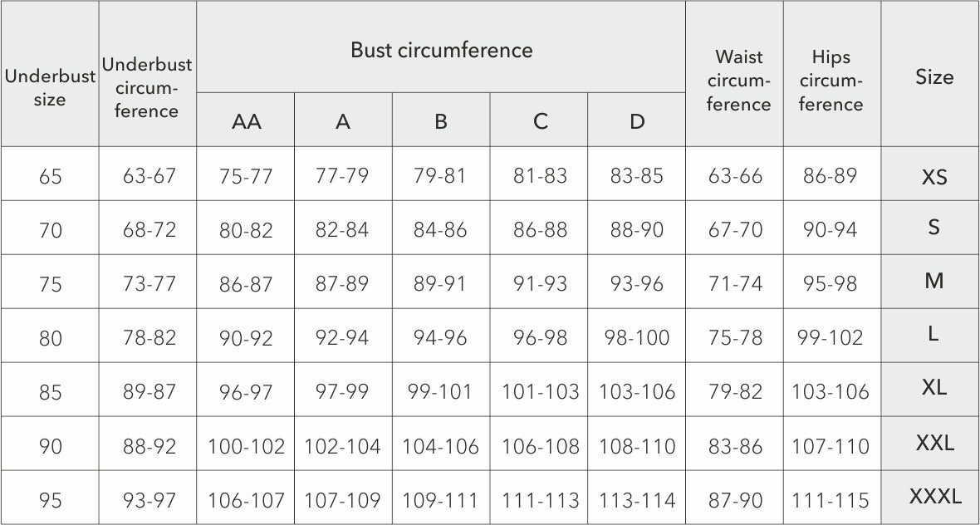
Task: Select the Waist circumference column header
Action: pos(734,81)
